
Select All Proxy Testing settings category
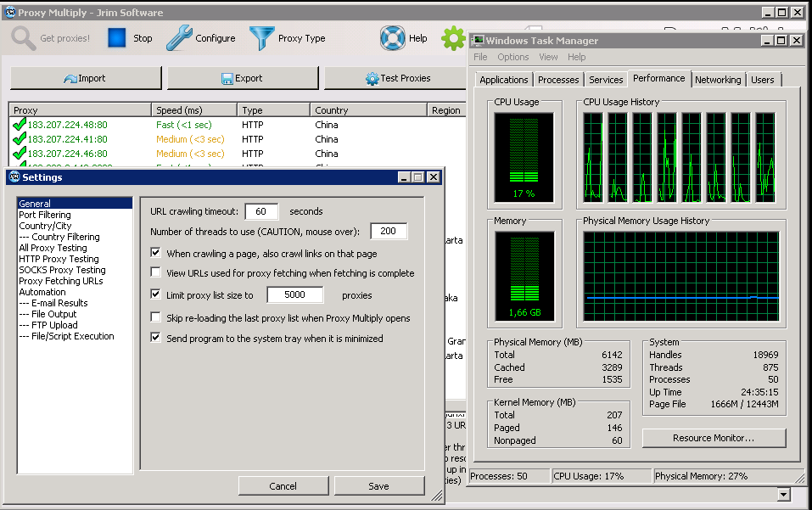(75, 248)
